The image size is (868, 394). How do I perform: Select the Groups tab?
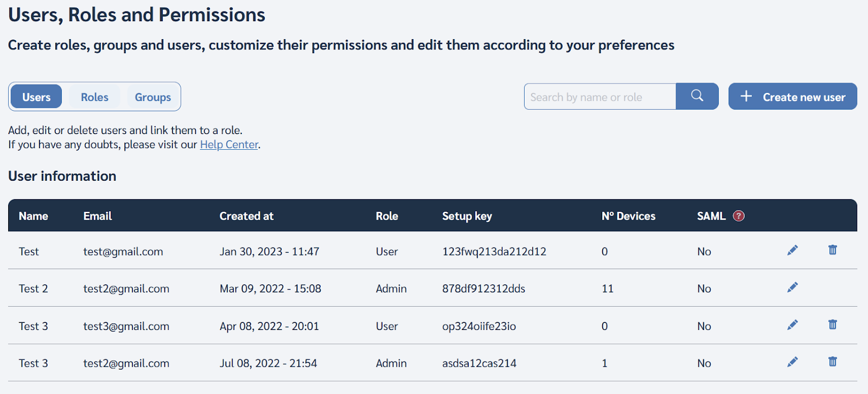click(153, 97)
